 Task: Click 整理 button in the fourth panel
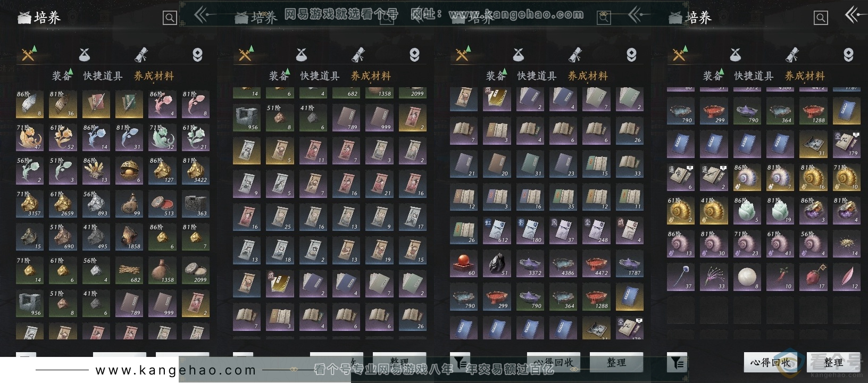pos(833,362)
